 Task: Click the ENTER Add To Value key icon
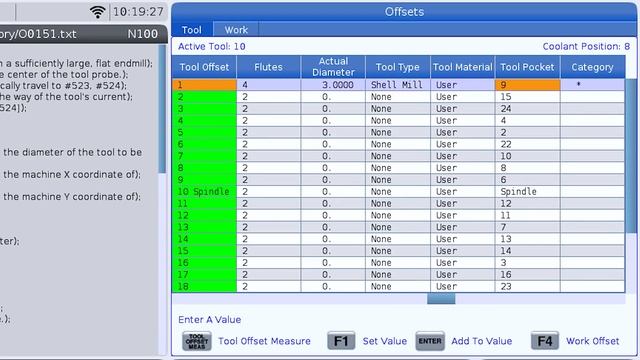(430, 341)
